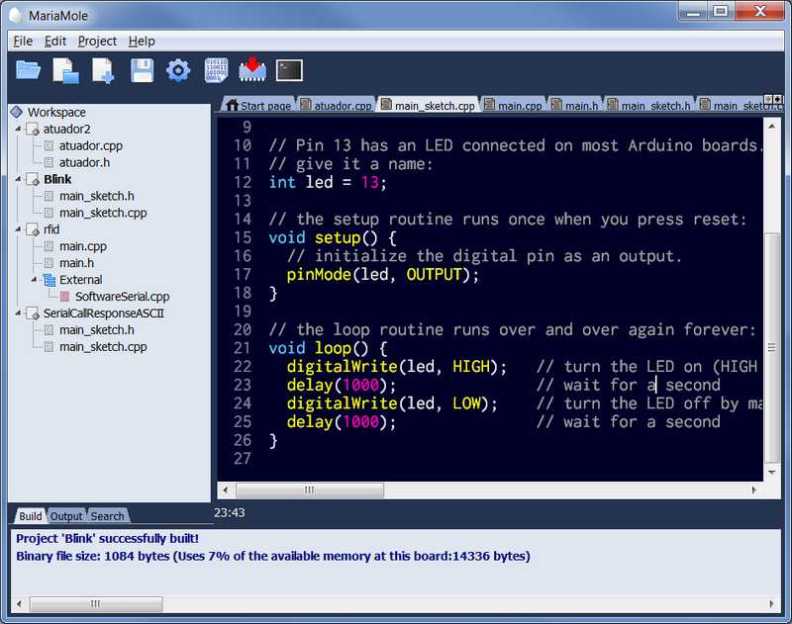Save the file with floppy disk icon

pos(142,70)
